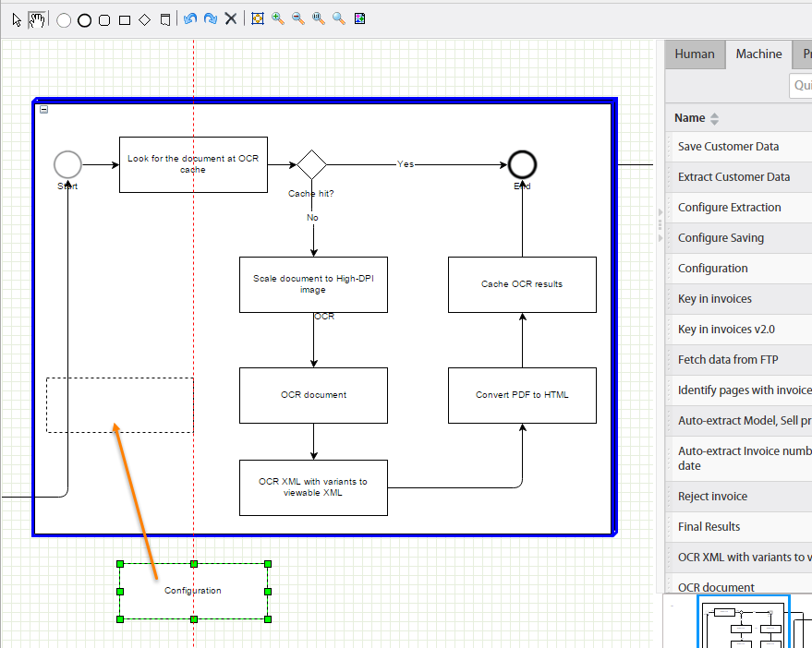The image size is (812, 648).
Task: Click the Name column header
Action: 738,118
